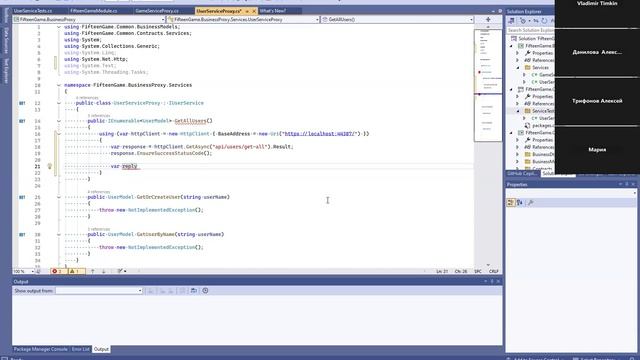Click the Solution Explorer search box

[x=531, y=30]
